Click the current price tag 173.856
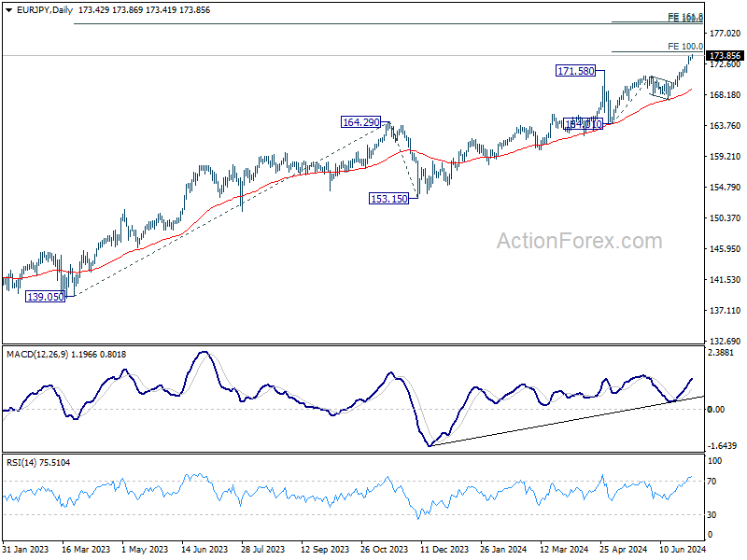 tap(725, 56)
